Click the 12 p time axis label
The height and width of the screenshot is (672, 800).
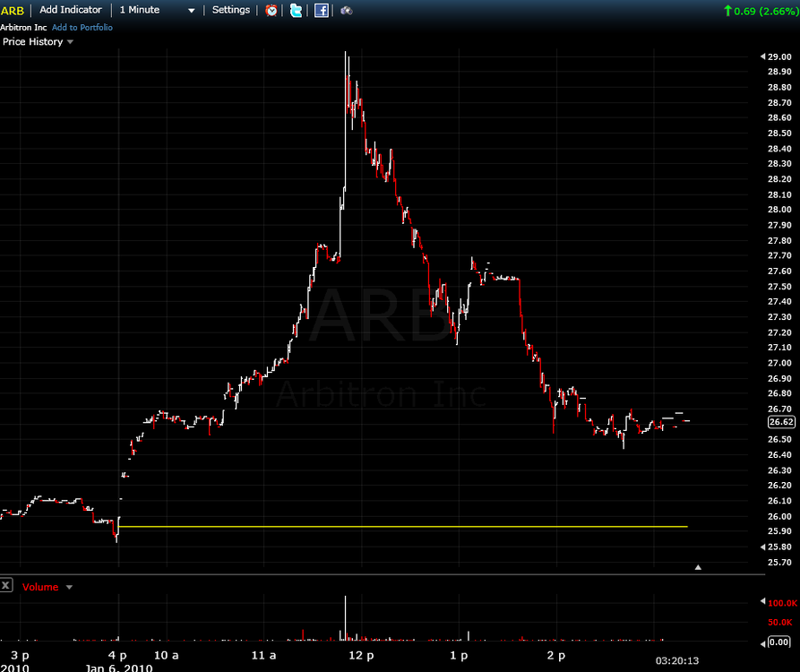point(361,656)
